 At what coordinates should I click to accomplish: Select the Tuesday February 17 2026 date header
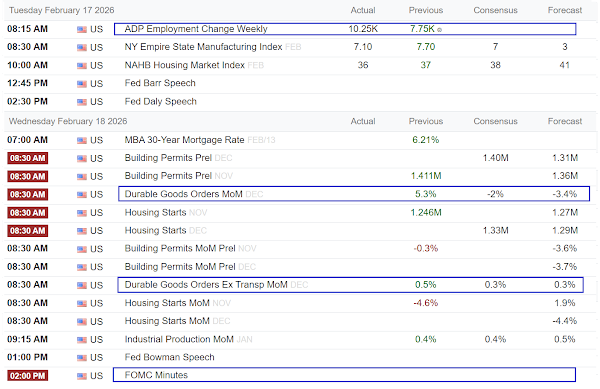click(61, 10)
